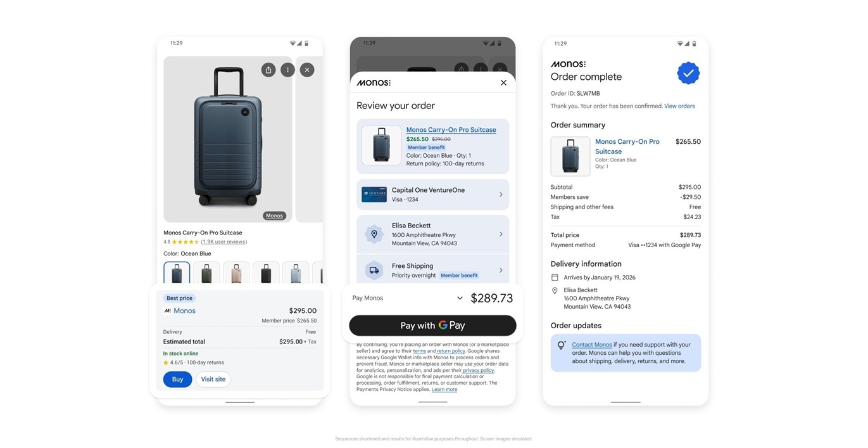This screenshot has width=868, height=448.
Task: Click the Visit site button
Action: tap(213, 380)
